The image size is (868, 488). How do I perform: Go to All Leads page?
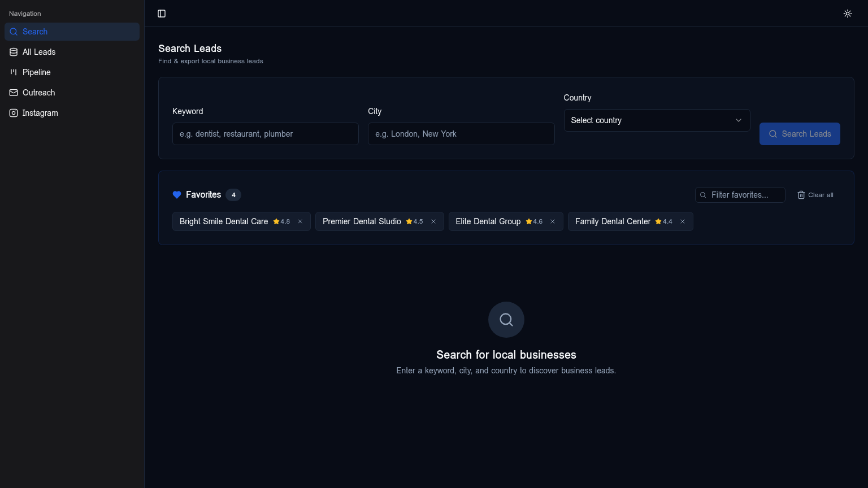(x=39, y=52)
